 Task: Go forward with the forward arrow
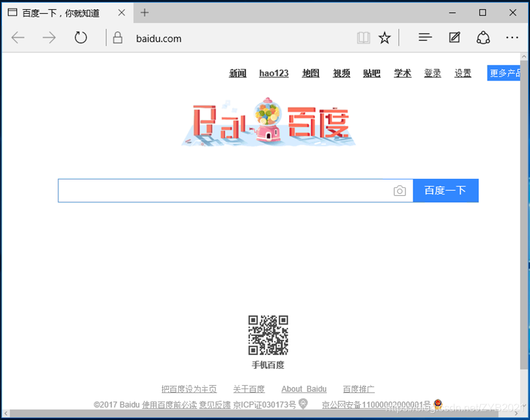(49, 37)
